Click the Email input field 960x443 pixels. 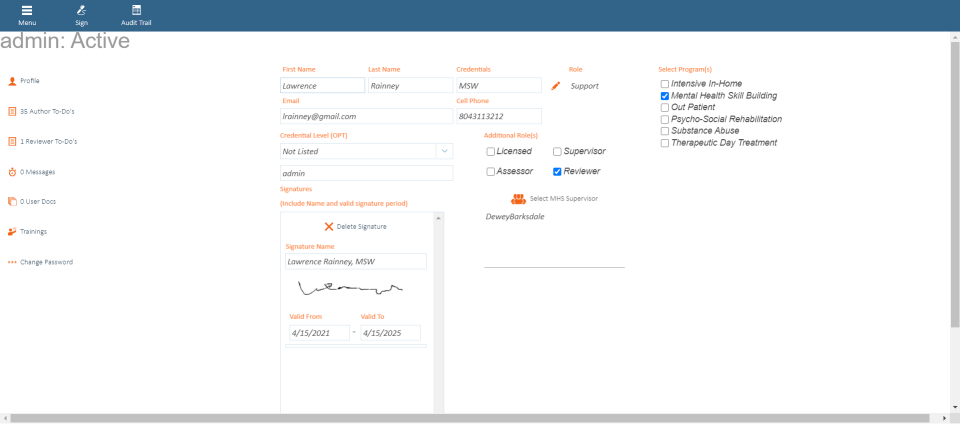coord(366,116)
